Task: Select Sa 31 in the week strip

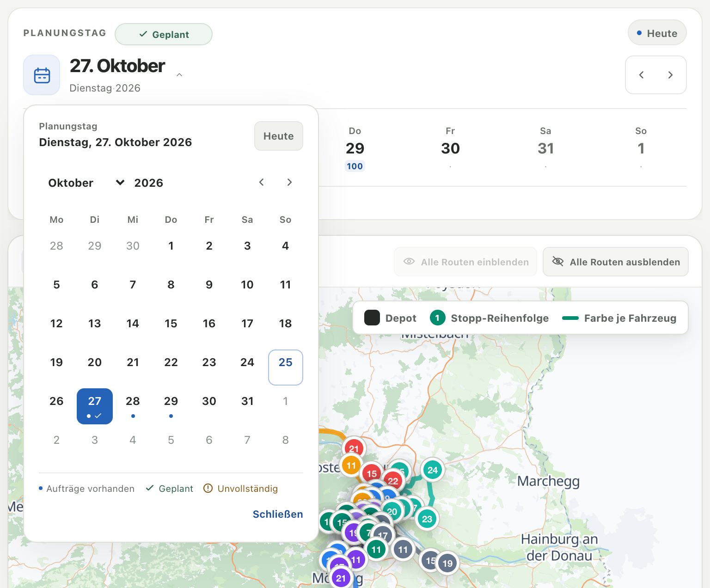Action: (x=545, y=149)
